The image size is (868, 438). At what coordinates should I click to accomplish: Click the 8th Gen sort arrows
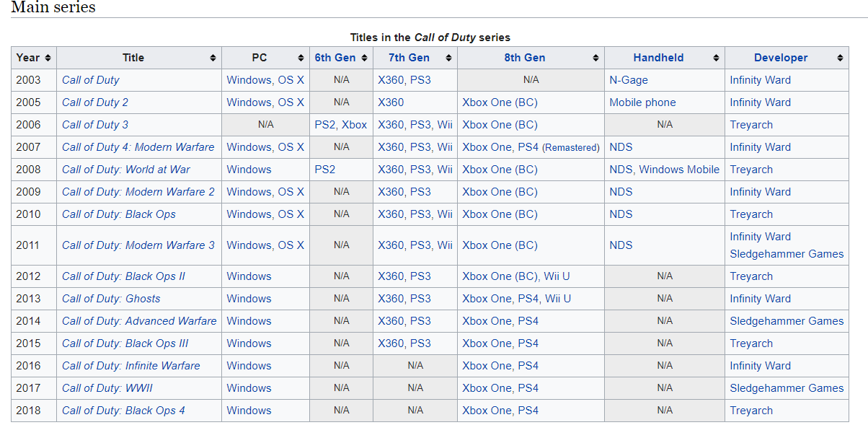coord(595,58)
